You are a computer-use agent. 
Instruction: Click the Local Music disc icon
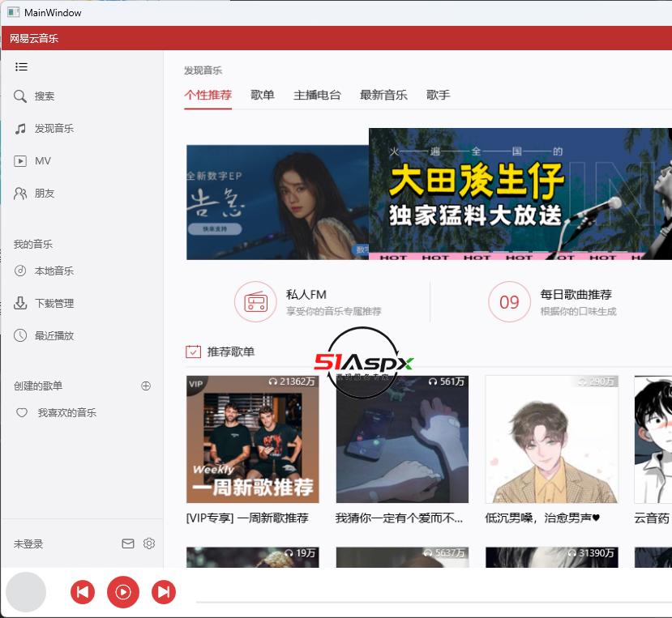point(20,271)
